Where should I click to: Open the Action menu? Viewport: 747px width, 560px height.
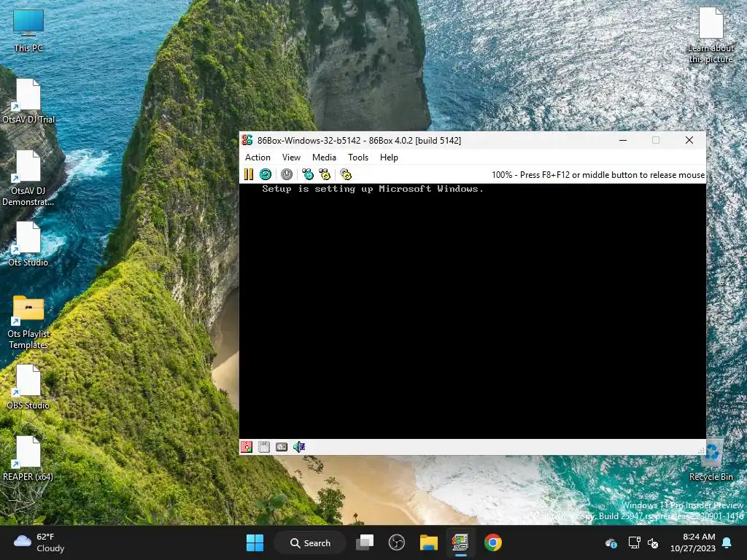tap(258, 157)
